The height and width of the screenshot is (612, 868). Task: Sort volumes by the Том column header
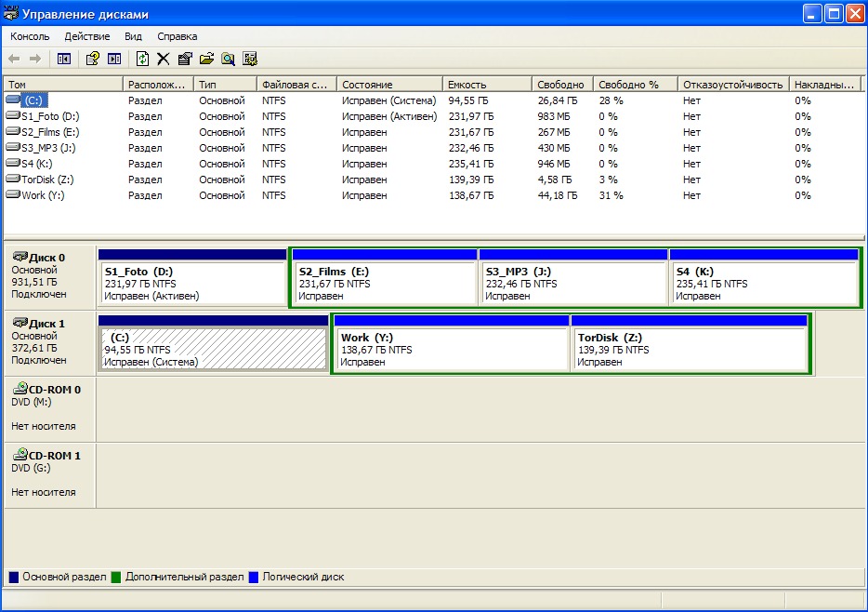pos(63,85)
